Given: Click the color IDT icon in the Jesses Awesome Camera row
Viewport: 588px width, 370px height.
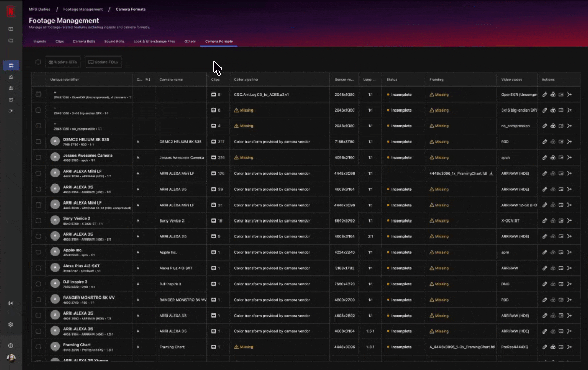Looking at the screenshot, I should [x=553, y=158].
